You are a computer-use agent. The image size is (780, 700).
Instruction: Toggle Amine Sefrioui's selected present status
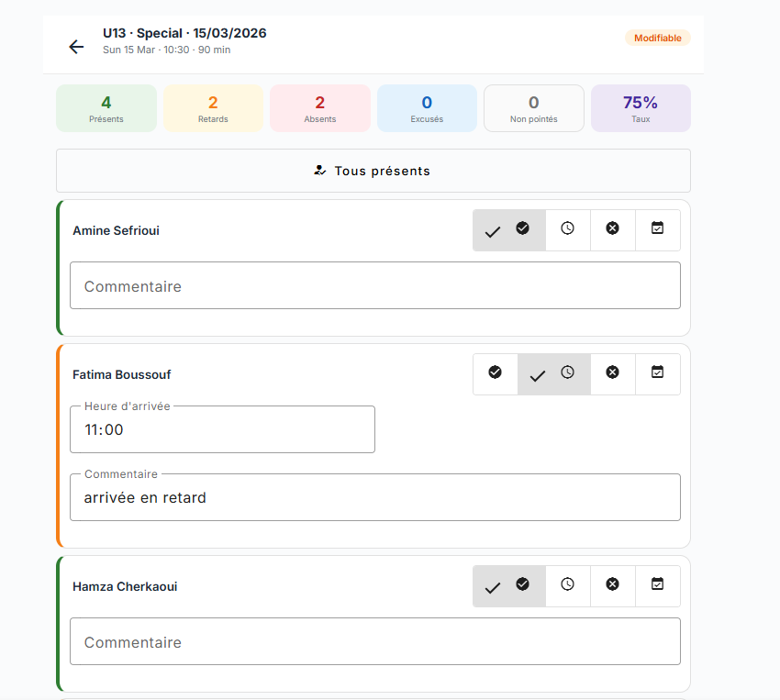point(509,229)
